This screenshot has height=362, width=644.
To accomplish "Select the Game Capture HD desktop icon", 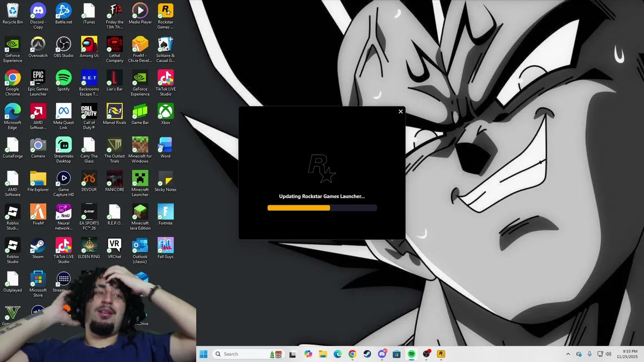I will [x=63, y=184].
